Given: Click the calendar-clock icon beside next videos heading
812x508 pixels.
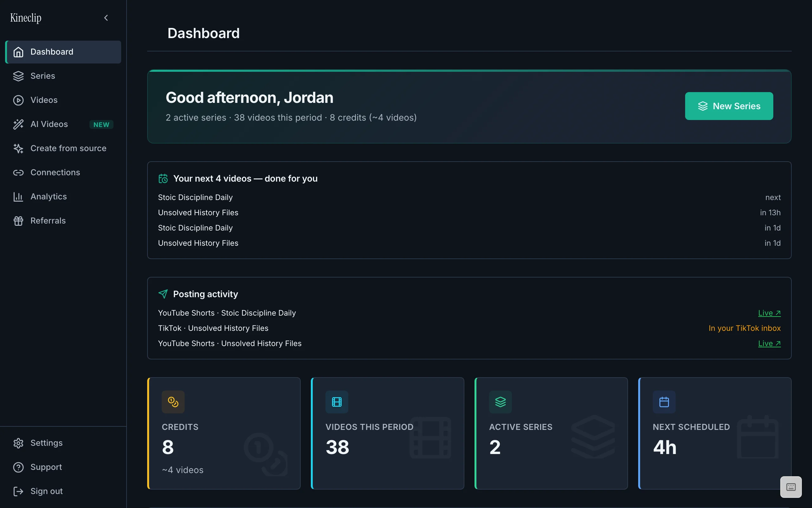Looking at the screenshot, I should [x=163, y=179].
